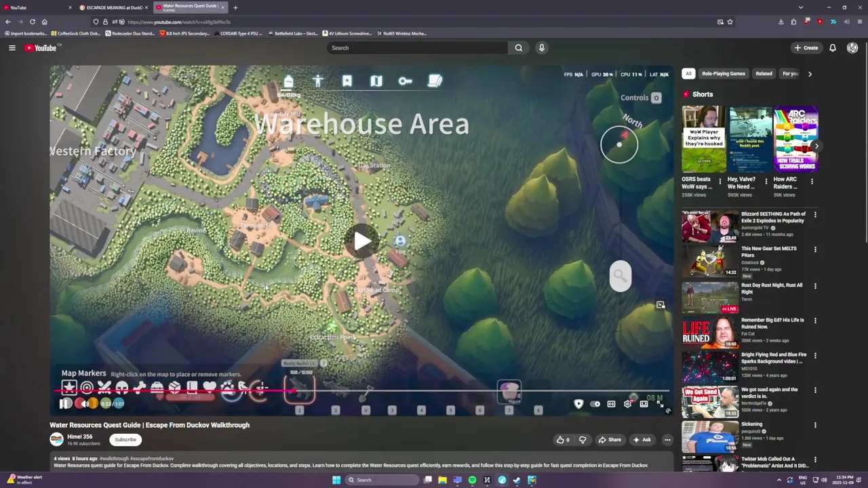Open the video player settings gear
The image size is (868, 488).
[x=628, y=404]
